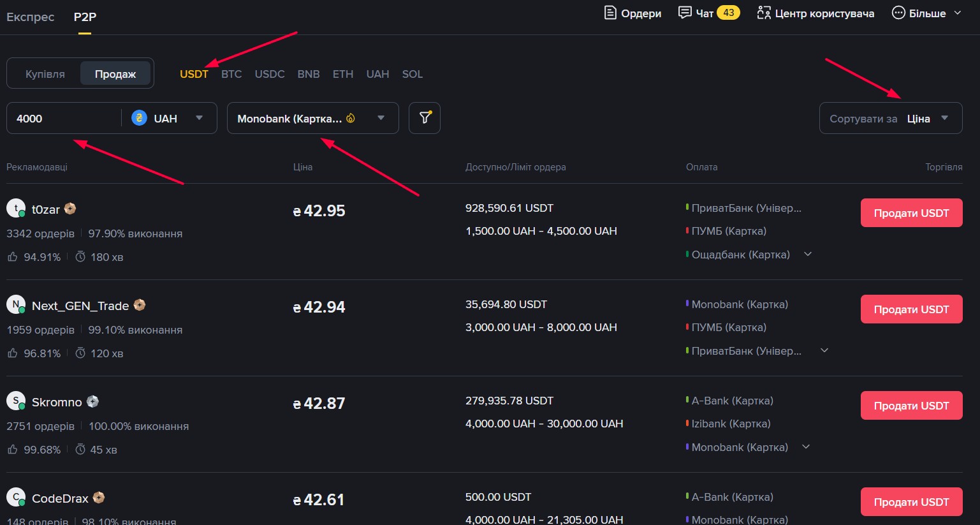Click the flame icon next to Monobank
Image resolution: width=980 pixels, height=525 pixels.
[351, 118]
